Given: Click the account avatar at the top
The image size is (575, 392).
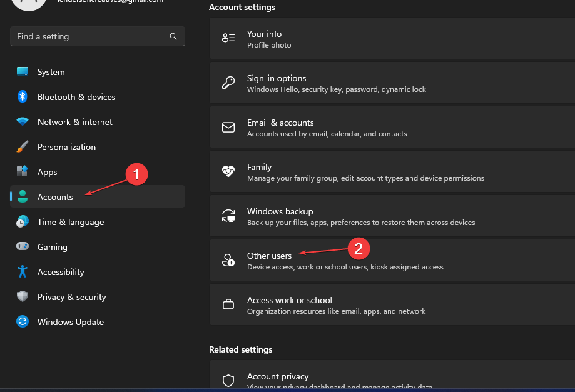Looking at the screenshot, I should [x=29, y=3].
